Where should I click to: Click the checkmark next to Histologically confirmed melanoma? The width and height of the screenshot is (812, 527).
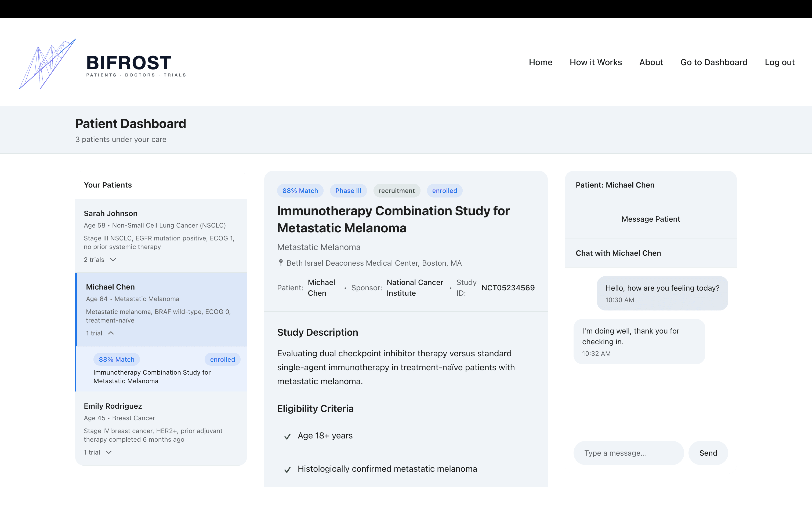point(287,469)
